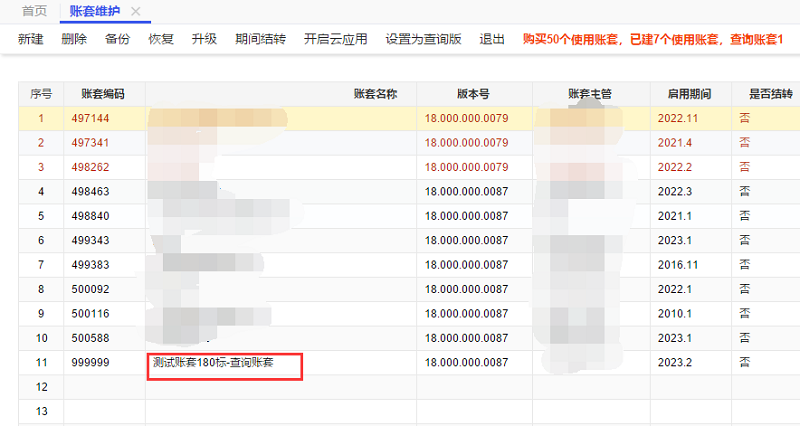Image resolution: width=800 pixels, height=426 pixels.
Task: Click start period 2021.4
Action: click(x=674, y=143)
